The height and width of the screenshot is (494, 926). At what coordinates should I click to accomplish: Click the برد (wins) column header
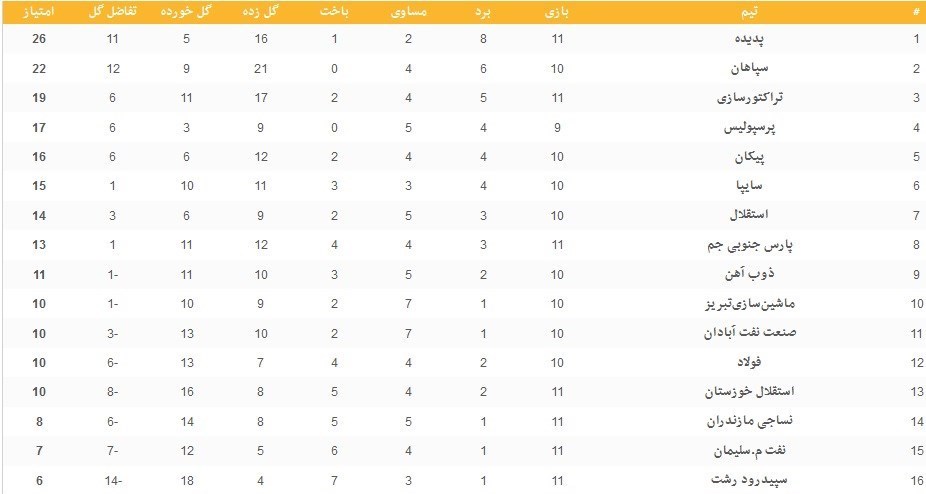483,11
